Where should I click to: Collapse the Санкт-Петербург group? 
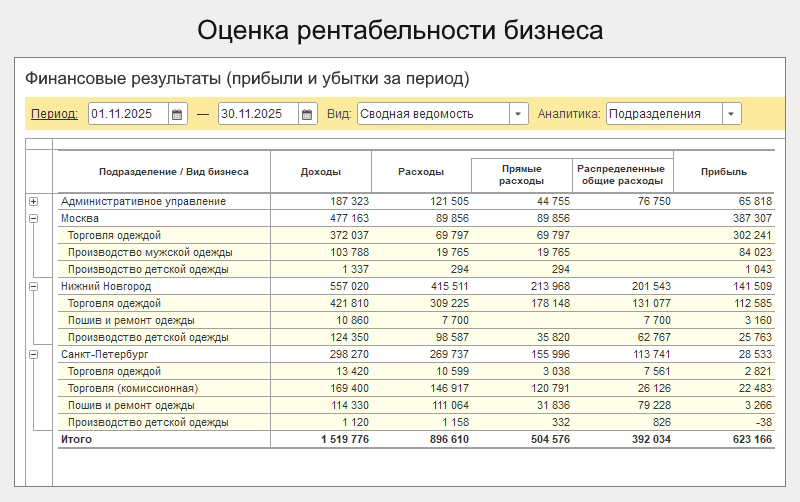coord(33,354)
